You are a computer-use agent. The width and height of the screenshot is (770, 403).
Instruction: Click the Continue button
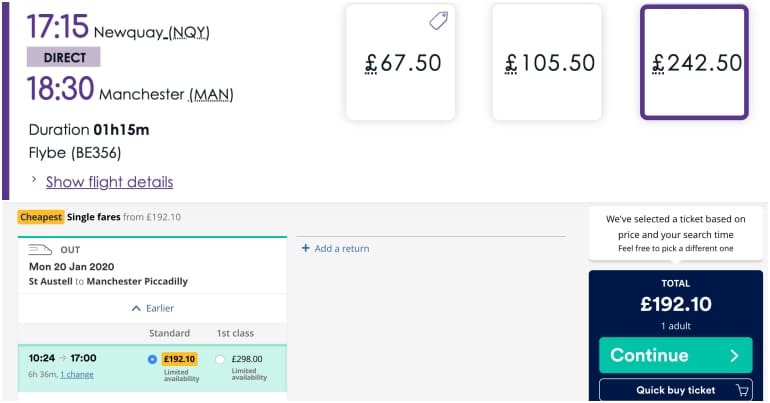[676, 355]
